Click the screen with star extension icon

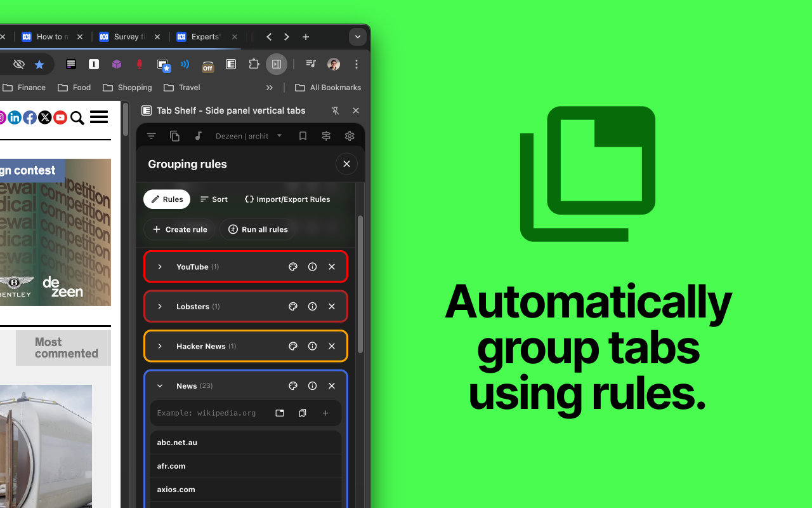(x=163, y=65)
